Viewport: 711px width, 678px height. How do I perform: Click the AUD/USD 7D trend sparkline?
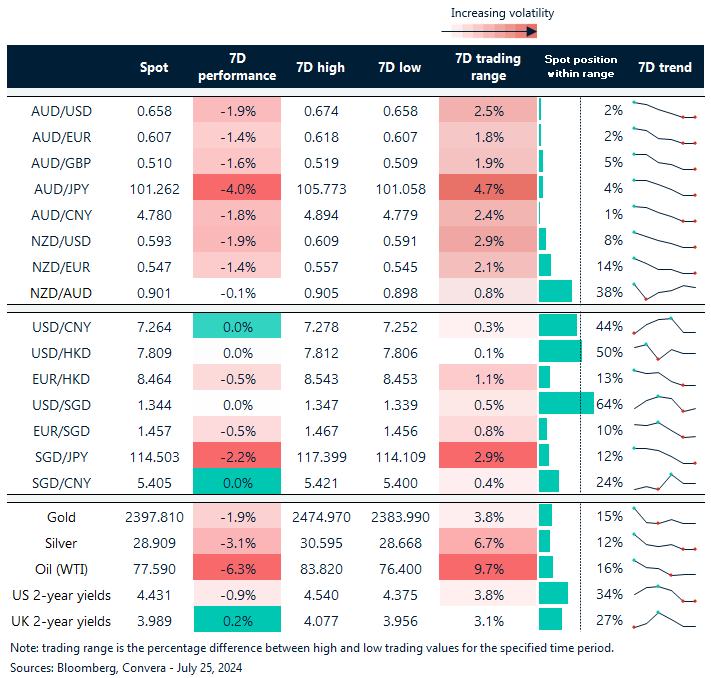point(665,110)
